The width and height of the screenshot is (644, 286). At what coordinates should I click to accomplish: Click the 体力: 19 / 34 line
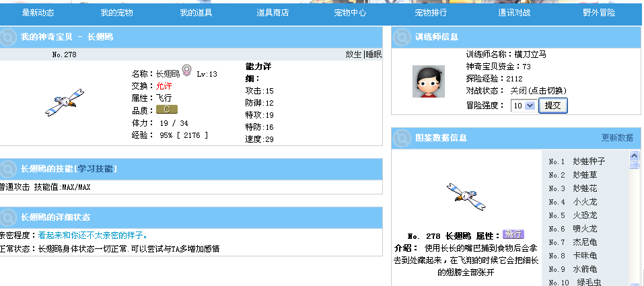159,123
